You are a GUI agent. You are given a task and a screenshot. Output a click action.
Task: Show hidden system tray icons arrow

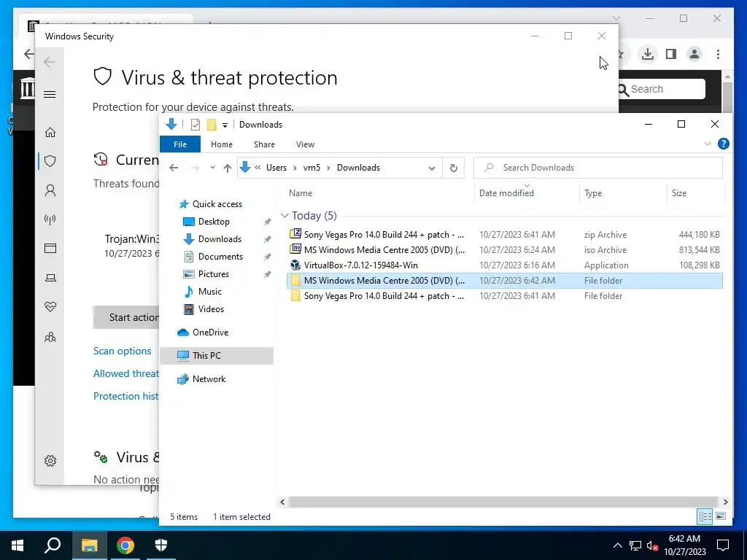pyautogui.click(x=617, y=545)
